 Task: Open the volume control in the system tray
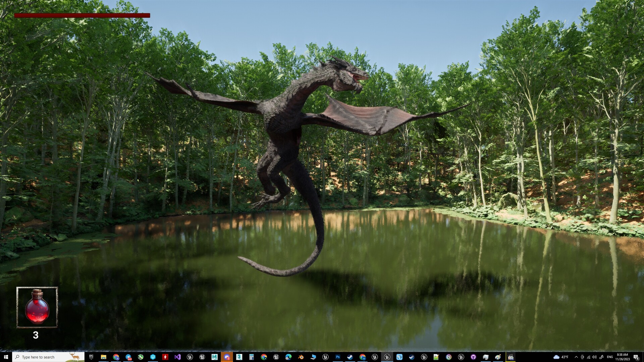tap(595, 357)
